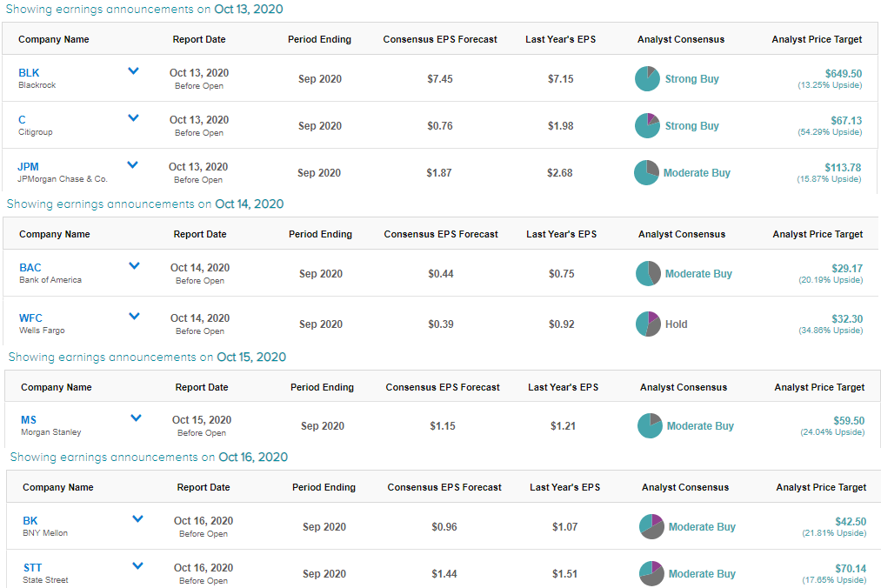Click Company Name header in Oct 13 table
881x588 pixels.
click(x=53, y=39)
